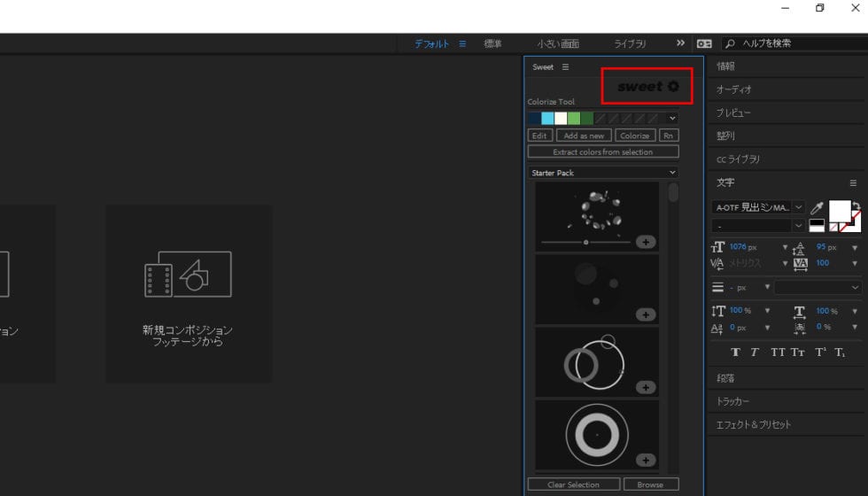Open the stroke option dropdown
The height and width of the screenshot is (496, 868).
818,287
